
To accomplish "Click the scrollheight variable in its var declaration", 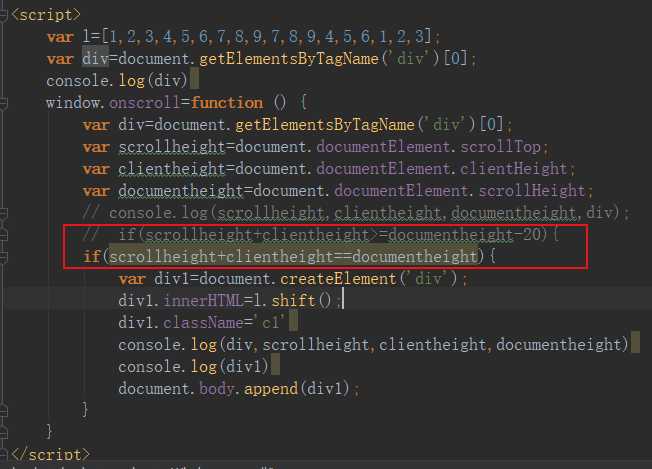I will pyautogui.click(x=172, y=147).
